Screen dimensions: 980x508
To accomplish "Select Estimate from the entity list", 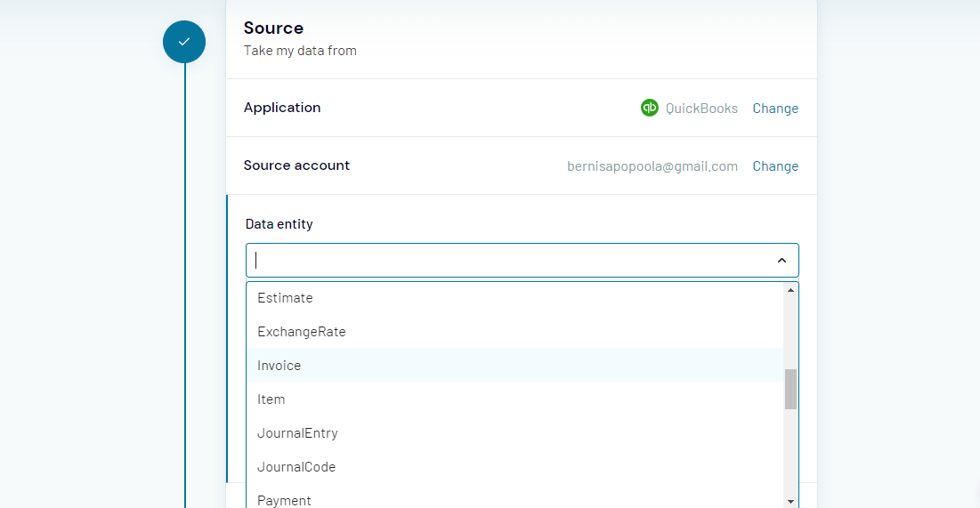I will pos(515,298).
